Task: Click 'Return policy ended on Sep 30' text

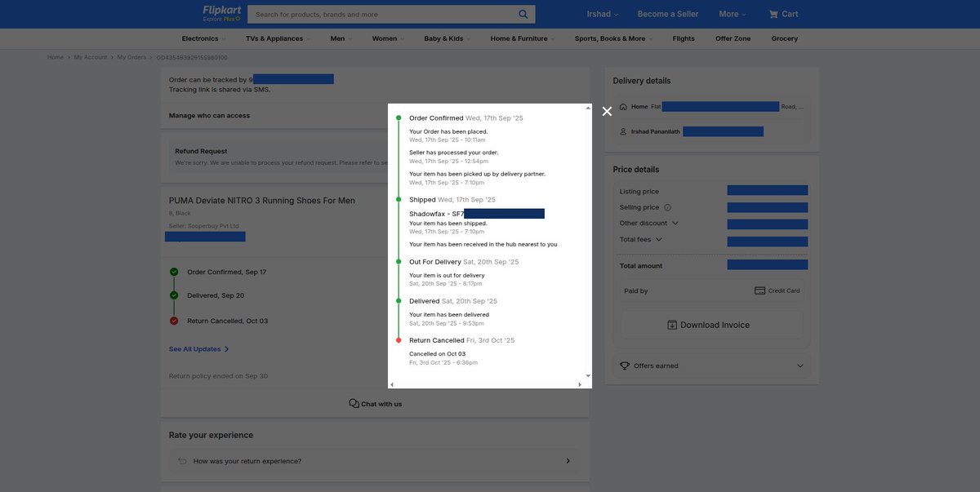Action: coord(218,376)
